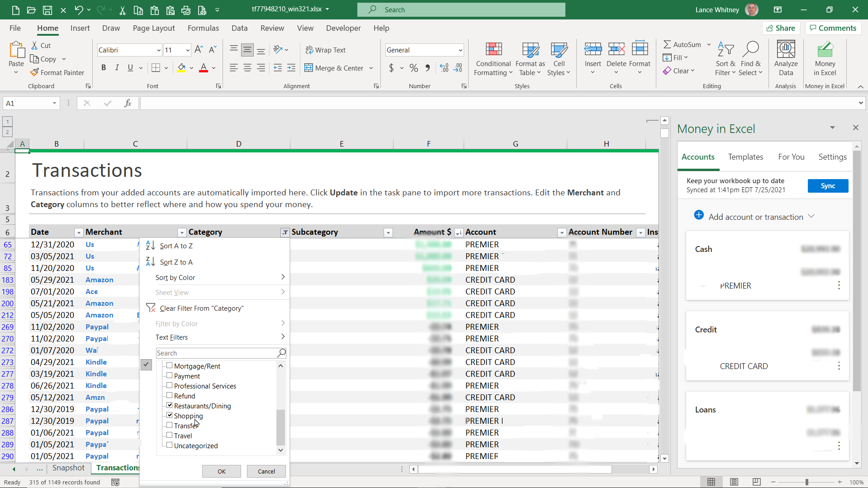Expand Add account or transaction chevron
Image resolution: width=868 pixels, height=488 pixels.
pos(811,217)
